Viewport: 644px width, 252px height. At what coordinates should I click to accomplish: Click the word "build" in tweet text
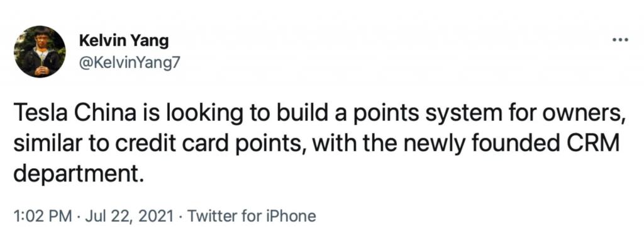tap(303, 113)
